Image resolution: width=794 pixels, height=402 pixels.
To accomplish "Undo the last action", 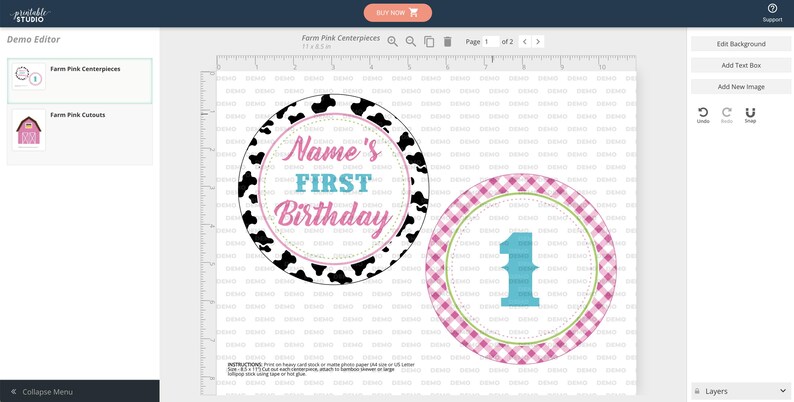I will pyautogui.click(x=703, y=115).
